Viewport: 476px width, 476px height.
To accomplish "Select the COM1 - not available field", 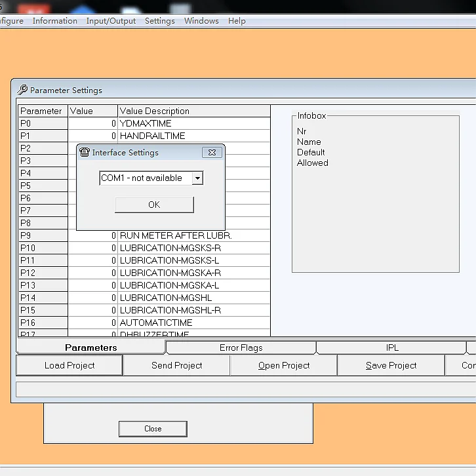I will pyautogui.click(x=151, y=178).
